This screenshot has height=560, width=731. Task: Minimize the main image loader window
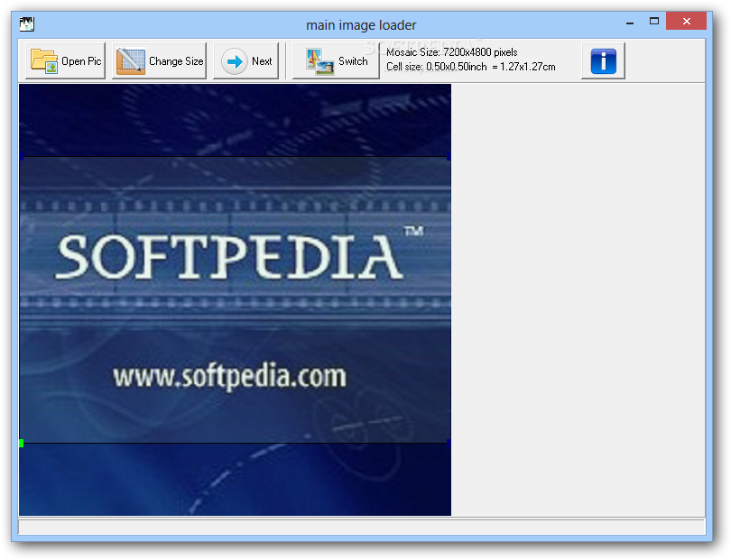[630, 22]
